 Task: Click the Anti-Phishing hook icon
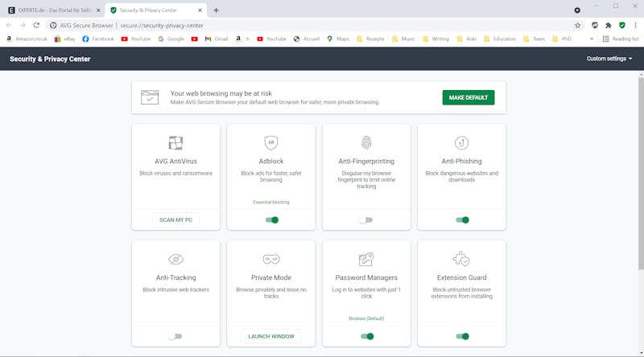[x=461, y=143]
